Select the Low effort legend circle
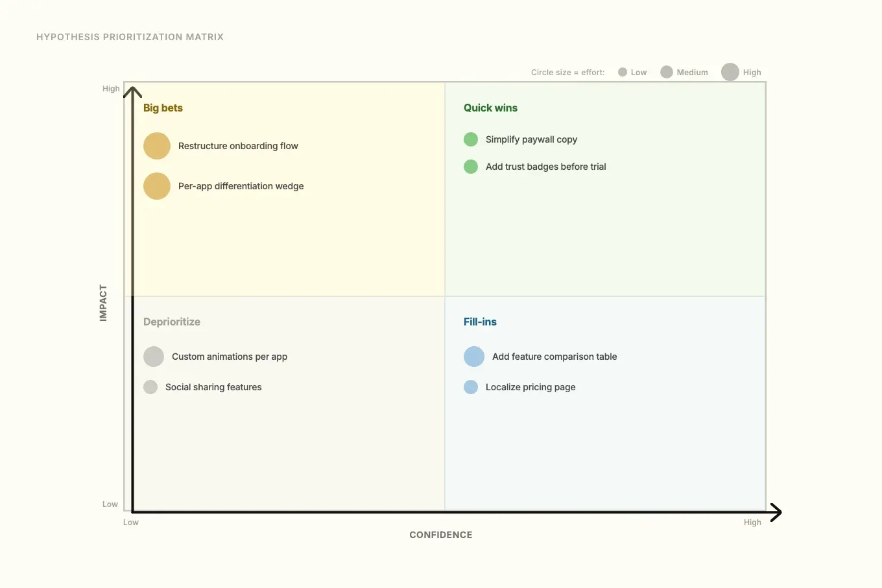The height and width of the screenshot is (588, 882). tap(623, 72)
